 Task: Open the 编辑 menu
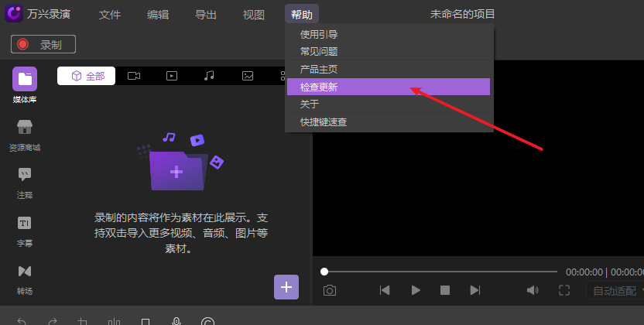coord(158,15)
